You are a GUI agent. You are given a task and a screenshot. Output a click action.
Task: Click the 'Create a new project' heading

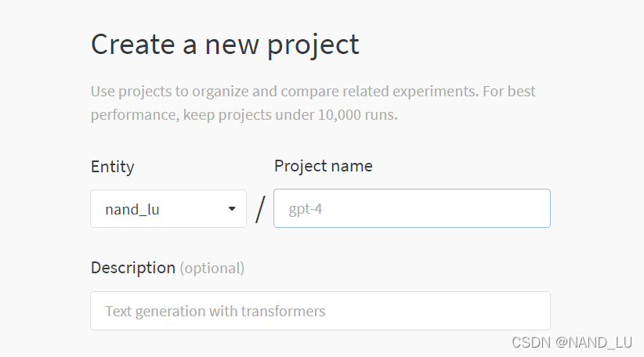[x=225, y=45]
